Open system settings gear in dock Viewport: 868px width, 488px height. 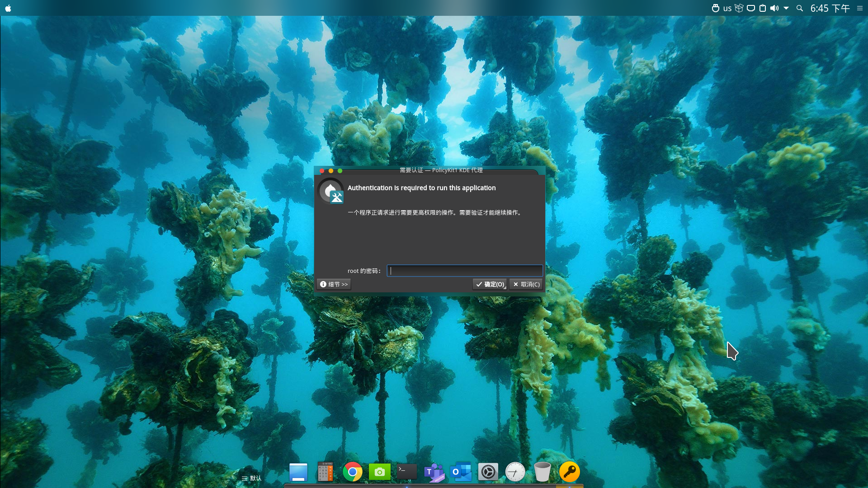488,472
